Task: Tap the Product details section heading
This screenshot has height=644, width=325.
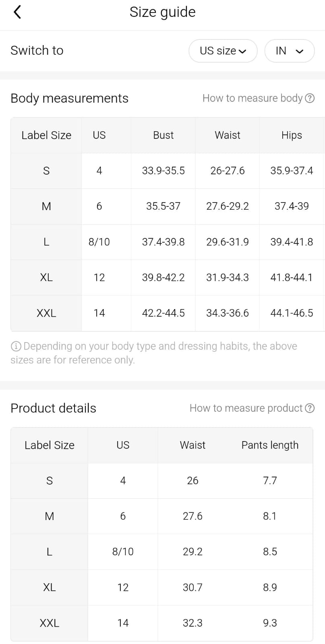Action: click(53, 408)
